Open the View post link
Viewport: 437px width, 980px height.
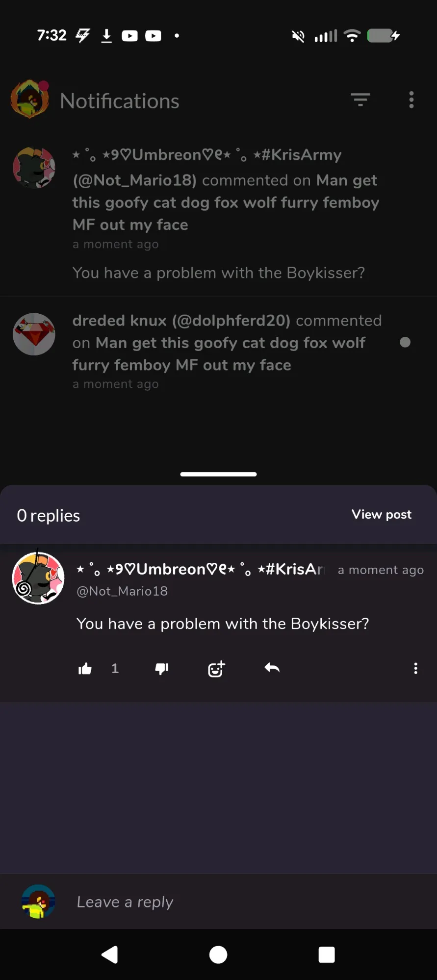click(382, 514)
